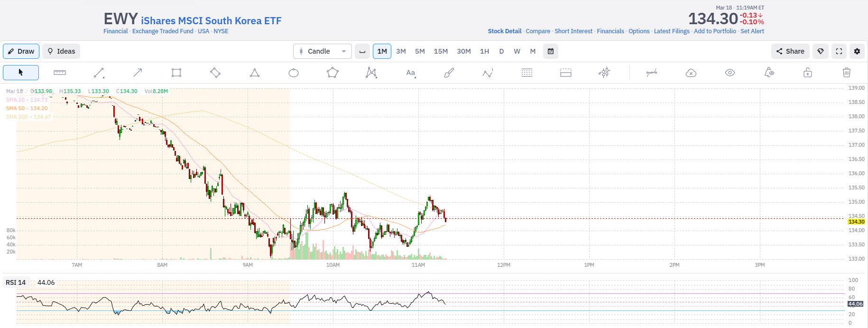This screenshot has width=868, height=328.
Task: Toggle the drawings lock icon
Action: click(808, 73)
